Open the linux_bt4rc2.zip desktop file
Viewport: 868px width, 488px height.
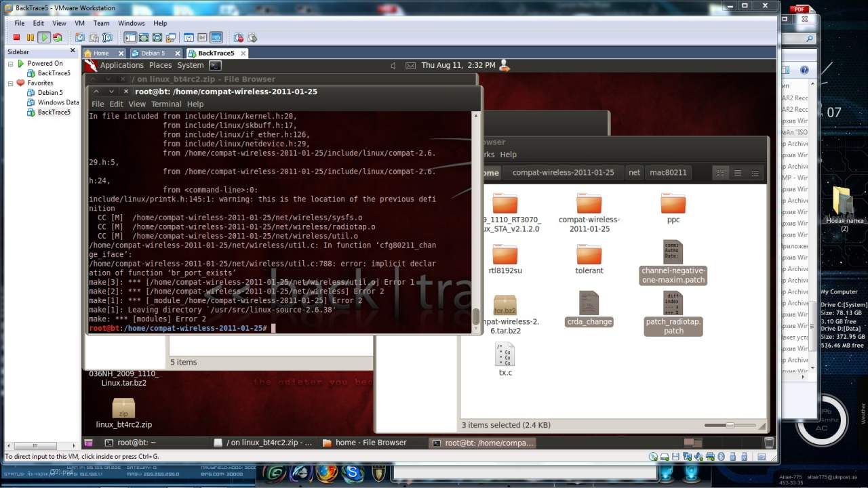(x=123, y=413)
